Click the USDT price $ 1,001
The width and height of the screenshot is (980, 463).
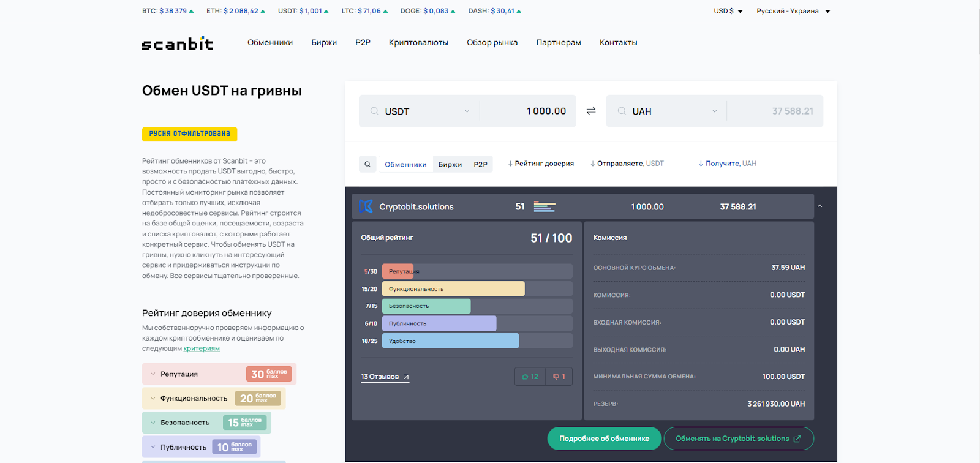(311, 11)
